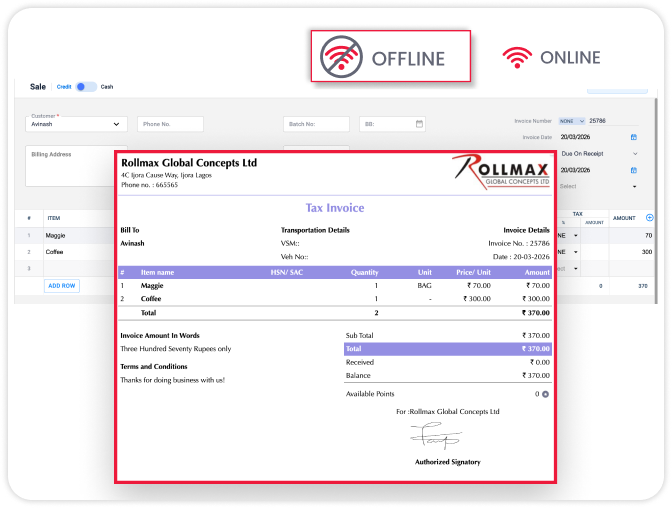Viewport: 672px width, 508px height.
Task: Open the Select dropdown below due date
Action: (x=598, y=186)
